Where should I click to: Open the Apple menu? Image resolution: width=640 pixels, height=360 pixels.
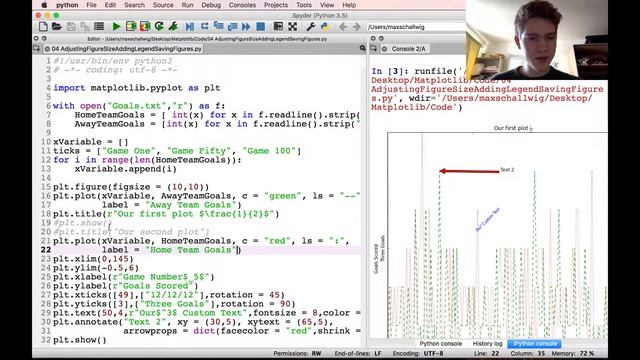point(44,5)
